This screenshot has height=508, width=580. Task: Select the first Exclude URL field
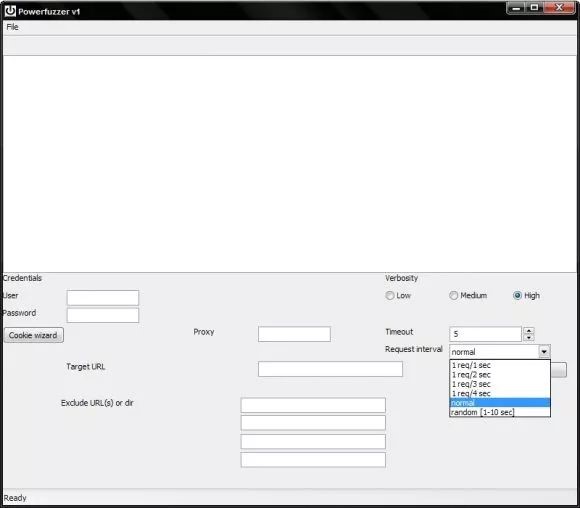click(313, 405)
